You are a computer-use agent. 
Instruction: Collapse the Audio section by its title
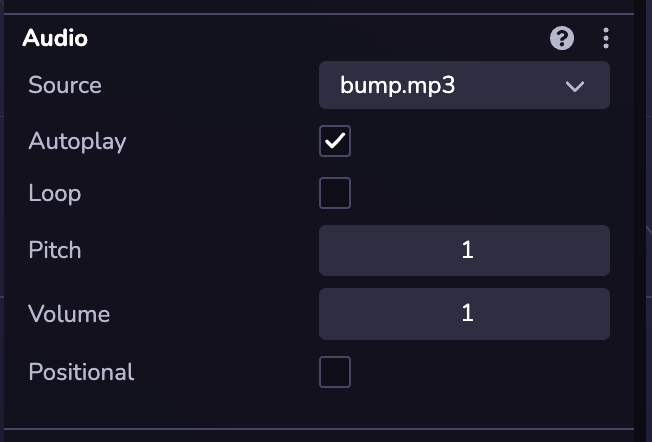click(55, 39)
